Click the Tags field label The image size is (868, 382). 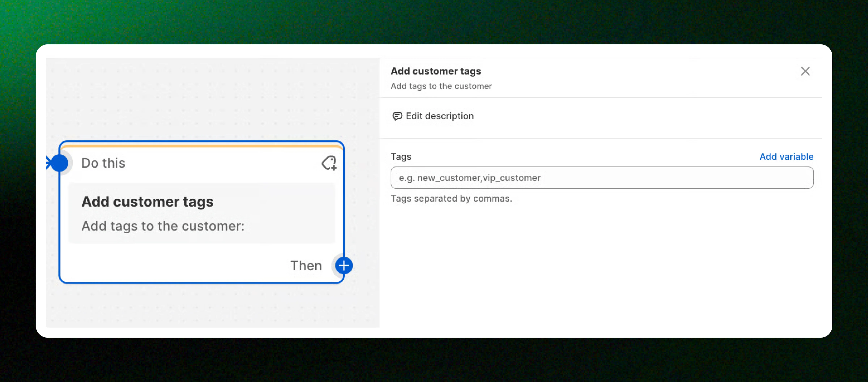tap(401, 156)
